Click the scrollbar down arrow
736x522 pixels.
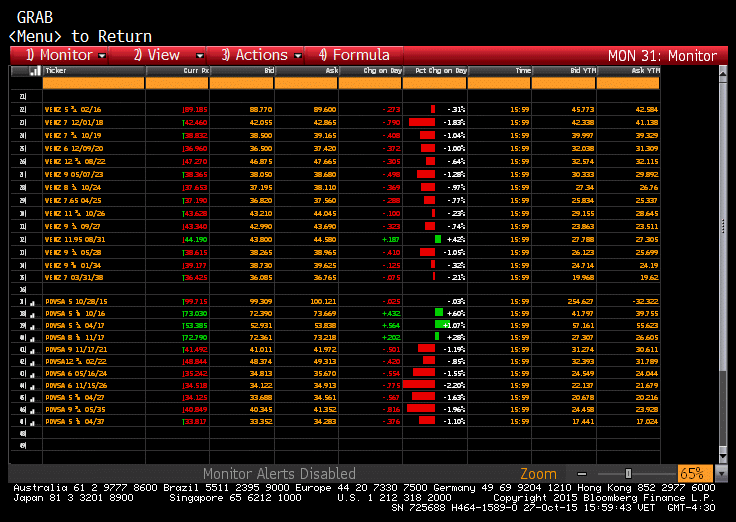(723, 456)
